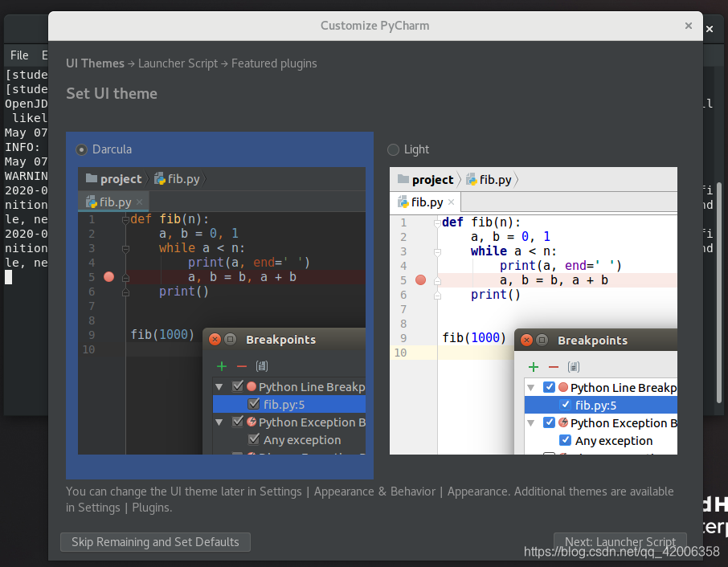The image size is (728, 567).
Task: Click fold marker on line 1 in Light preview
Action: pyautogui.click(x=437, y=223)
